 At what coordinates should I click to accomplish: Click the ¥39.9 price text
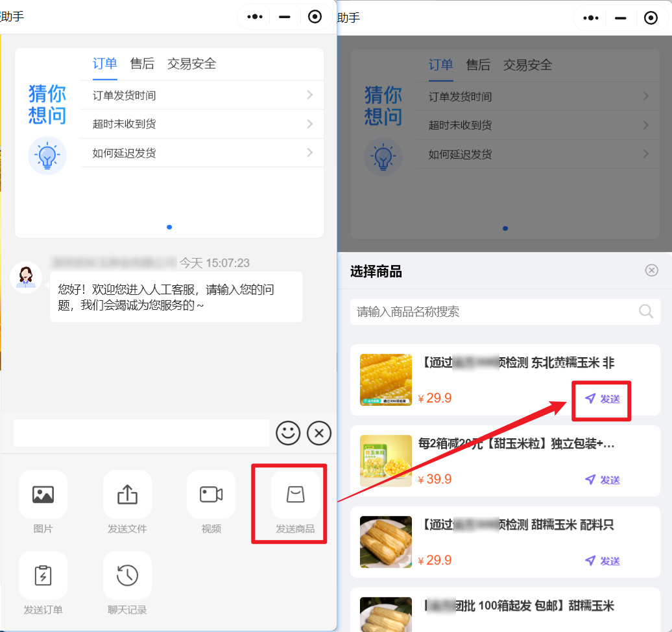[435, 479]
